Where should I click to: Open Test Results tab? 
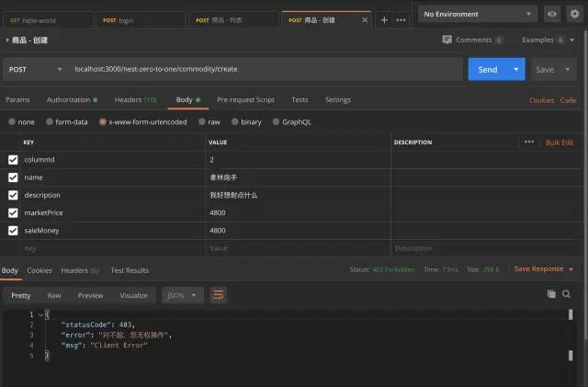[130, 270]
